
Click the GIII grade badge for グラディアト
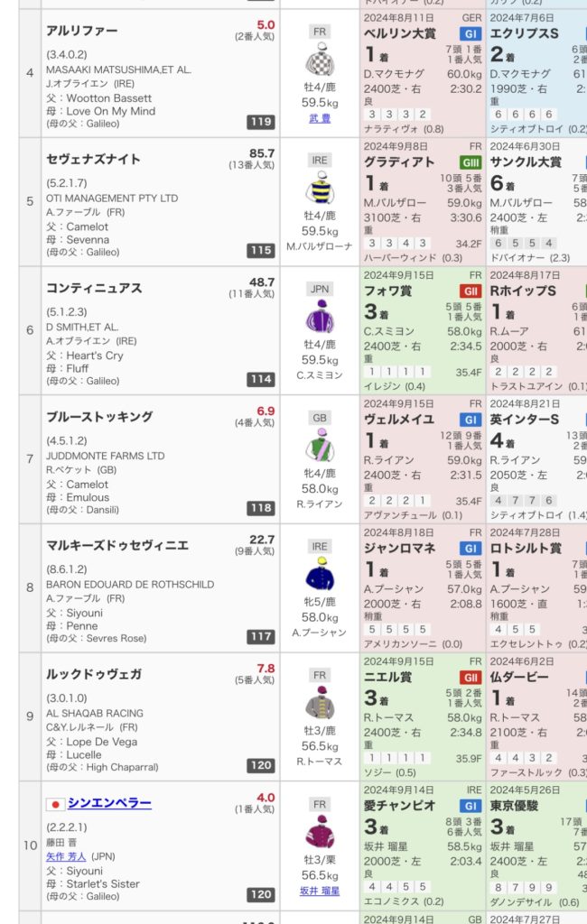470,162
